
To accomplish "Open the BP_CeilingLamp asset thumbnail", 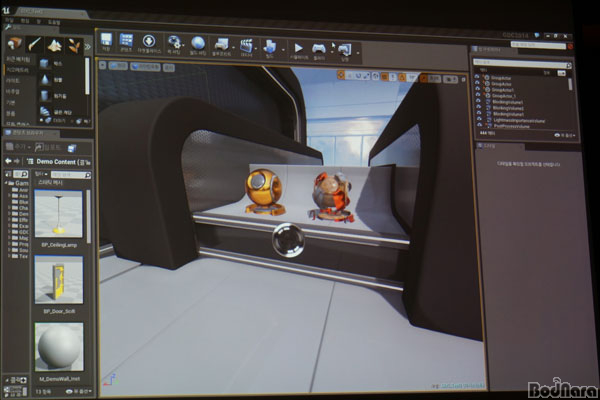I will point(59,214).
